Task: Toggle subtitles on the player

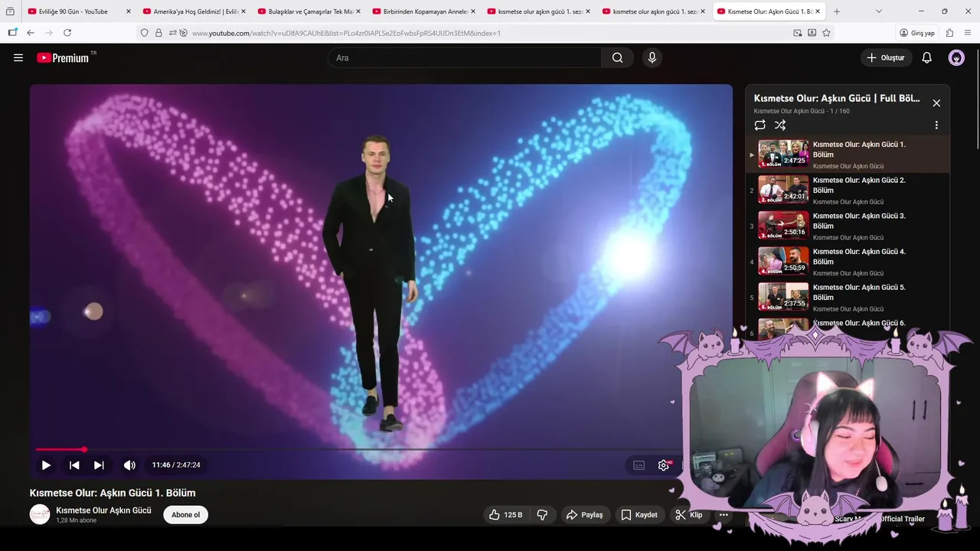Action: pos(639,465)
